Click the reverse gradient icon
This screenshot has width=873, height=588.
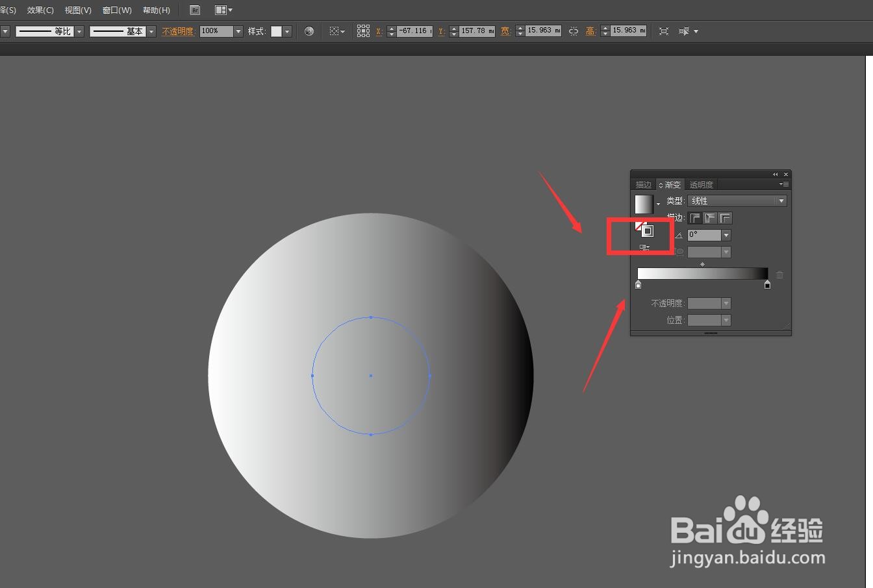(x=644, y=248)
